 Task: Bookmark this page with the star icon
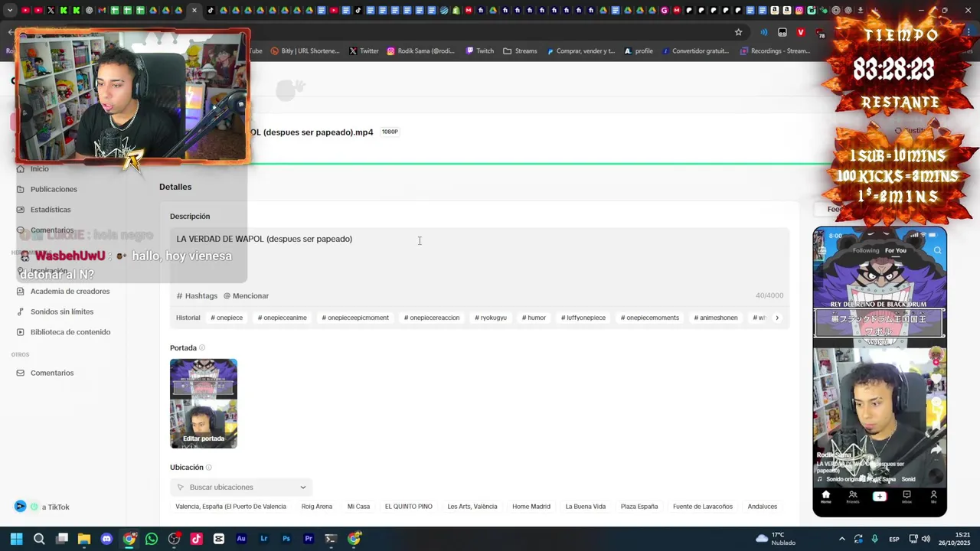(738, 32)
